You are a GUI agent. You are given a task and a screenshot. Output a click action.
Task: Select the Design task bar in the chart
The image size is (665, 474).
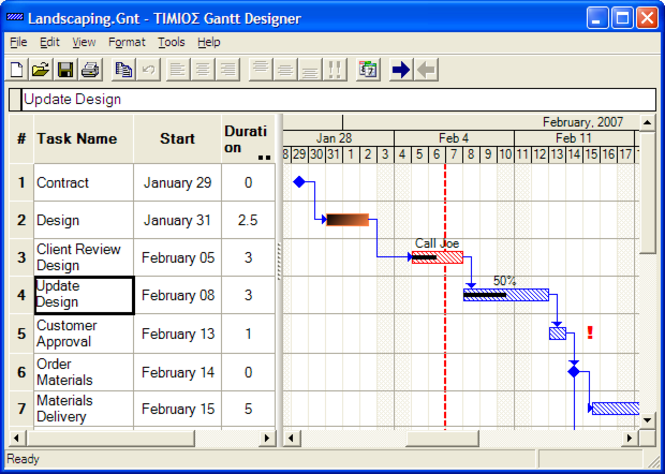tap(347, 220)
